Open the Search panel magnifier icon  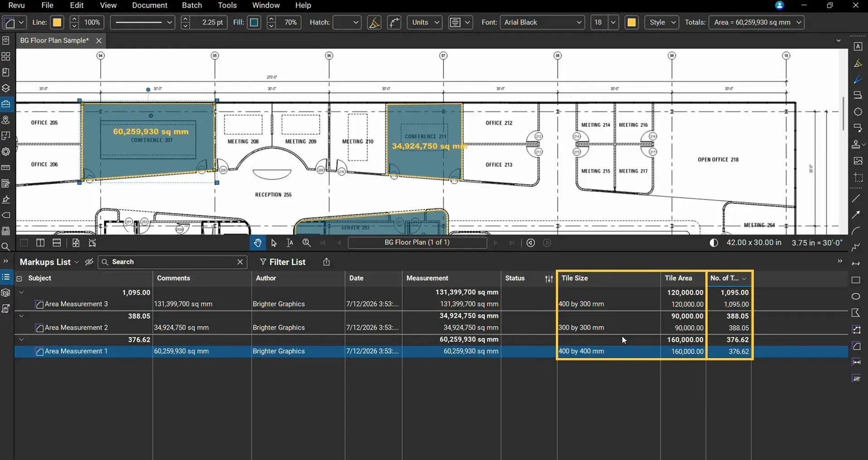coord(6,247)
